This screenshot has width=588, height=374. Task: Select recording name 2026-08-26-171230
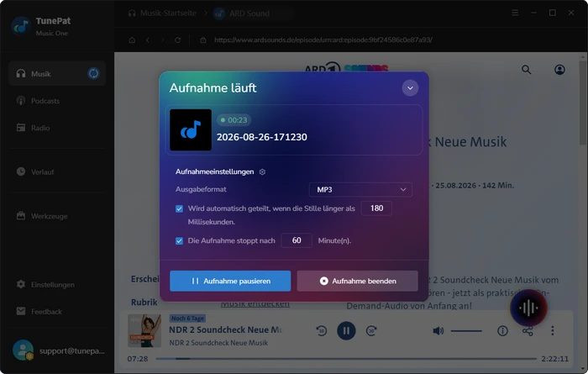click(262, 137)
